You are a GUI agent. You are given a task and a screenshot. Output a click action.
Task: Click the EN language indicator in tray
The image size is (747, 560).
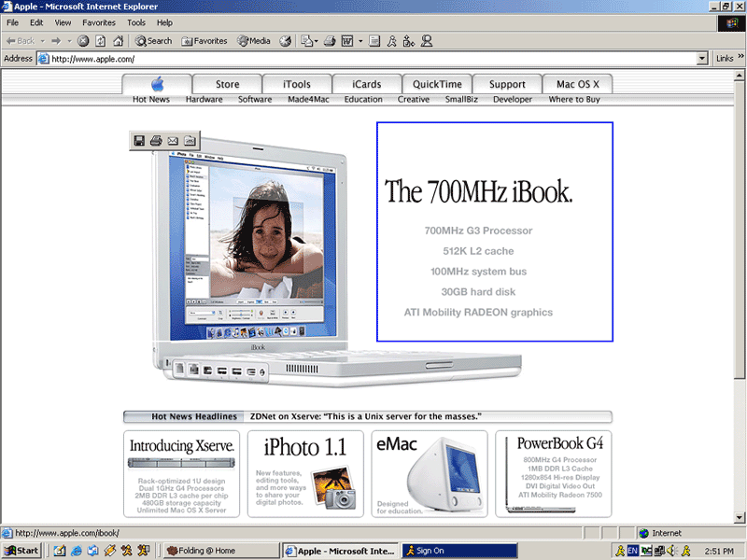pos(632,551)
